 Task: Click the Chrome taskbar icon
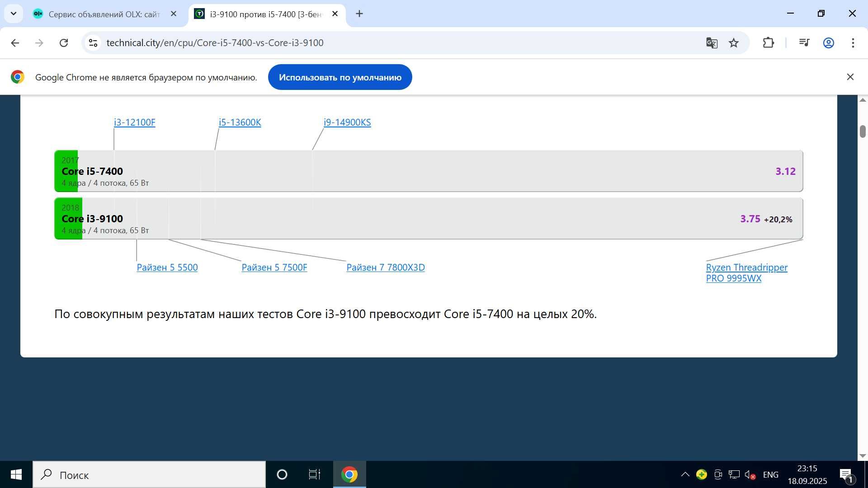(x=349, y=474)
